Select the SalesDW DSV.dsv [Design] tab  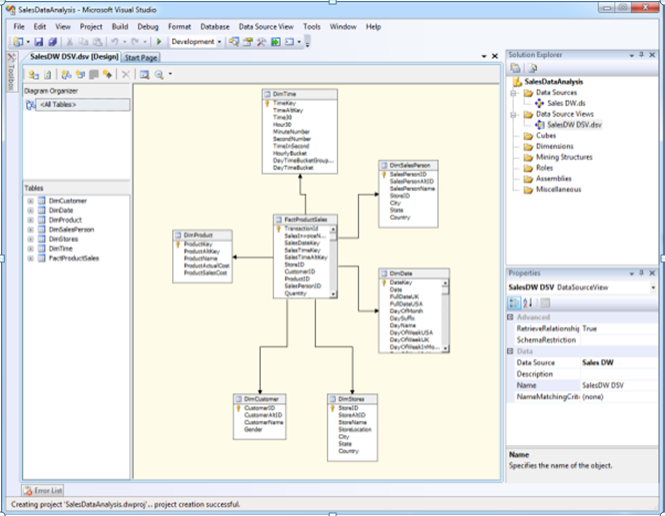click(x=74, y=57)
